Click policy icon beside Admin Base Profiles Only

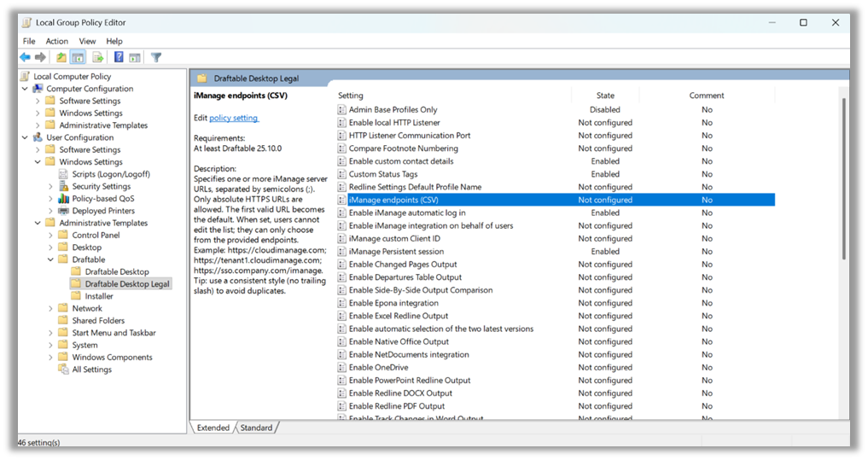342,109
